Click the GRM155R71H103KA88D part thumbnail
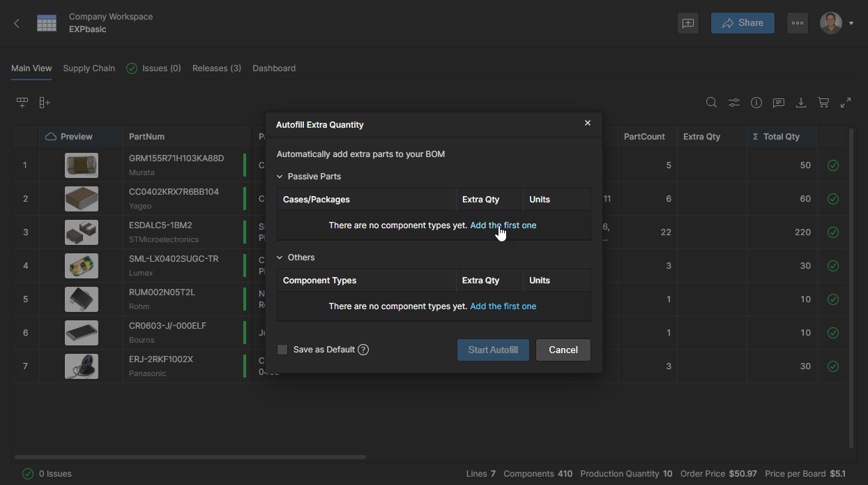The image size is (868, 485). click(x=82, y=165)
